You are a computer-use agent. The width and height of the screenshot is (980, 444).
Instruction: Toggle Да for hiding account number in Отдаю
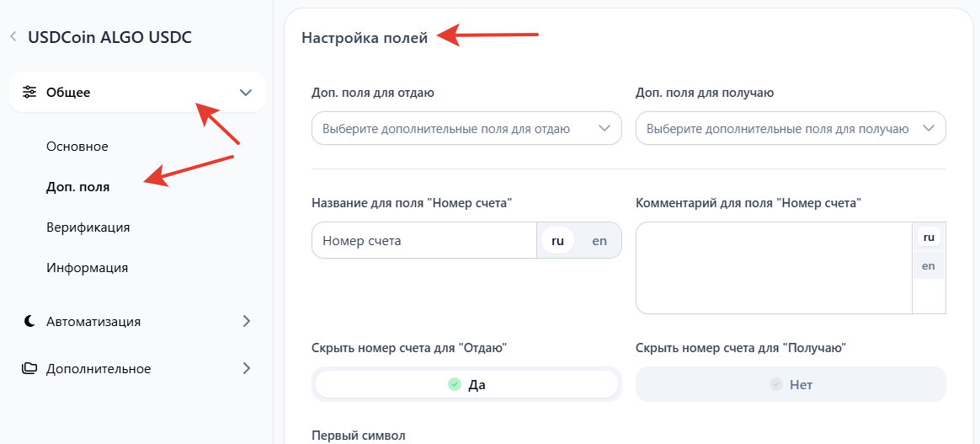click(466, 384)
